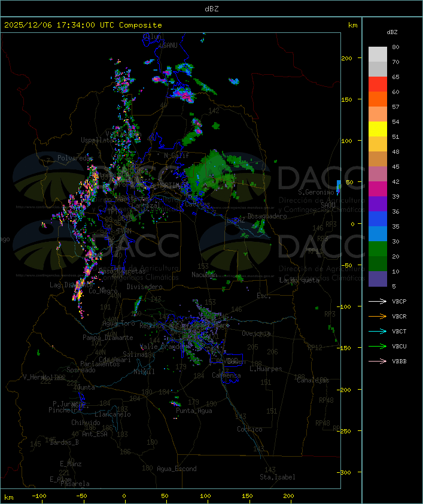Click the Canalejas map label
This screenshot has width=423, height=504.
click(x=313, y=381)
